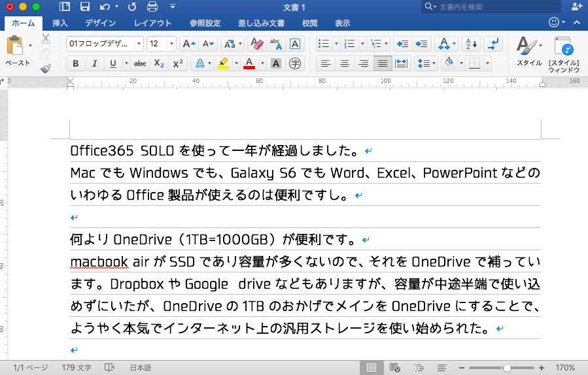The height and width of the screenshot is (375, 588).
Task: Click the Clear Formatting eraser icon
Action: click(x=257, y=44)
